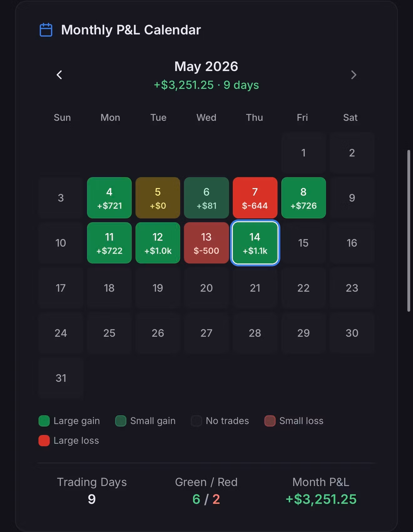
Task: Open May 6 small gain +$81
Action: point(206,198)
